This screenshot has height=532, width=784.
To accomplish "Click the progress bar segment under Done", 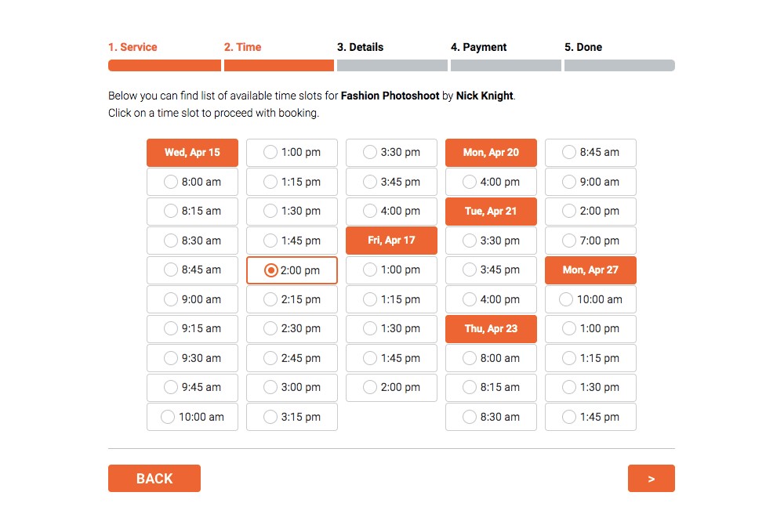I will tap(619, 66).
